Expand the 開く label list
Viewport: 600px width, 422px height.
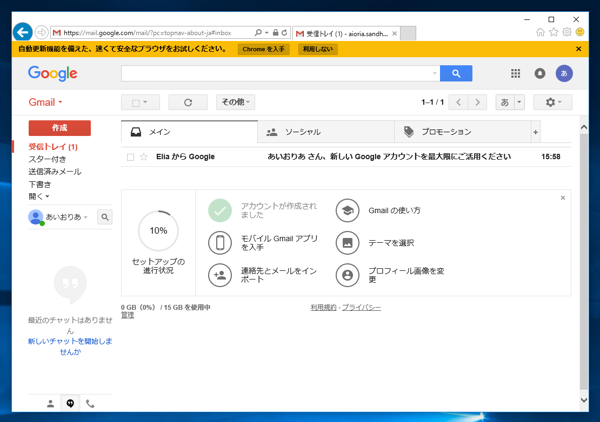click(39, 197)
